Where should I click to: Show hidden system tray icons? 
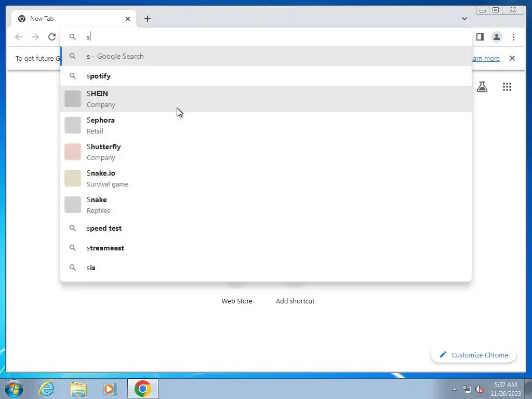(454, 389)
